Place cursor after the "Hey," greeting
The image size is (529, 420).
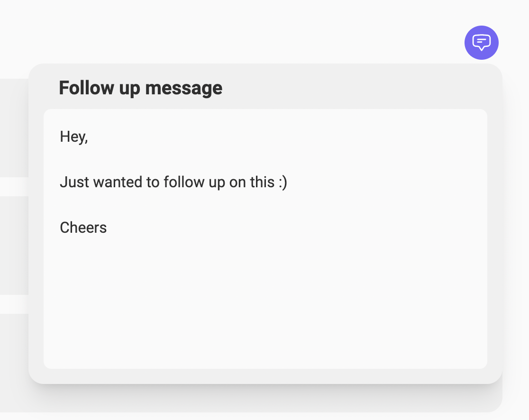pyautogui.click(x=89, y=137)
